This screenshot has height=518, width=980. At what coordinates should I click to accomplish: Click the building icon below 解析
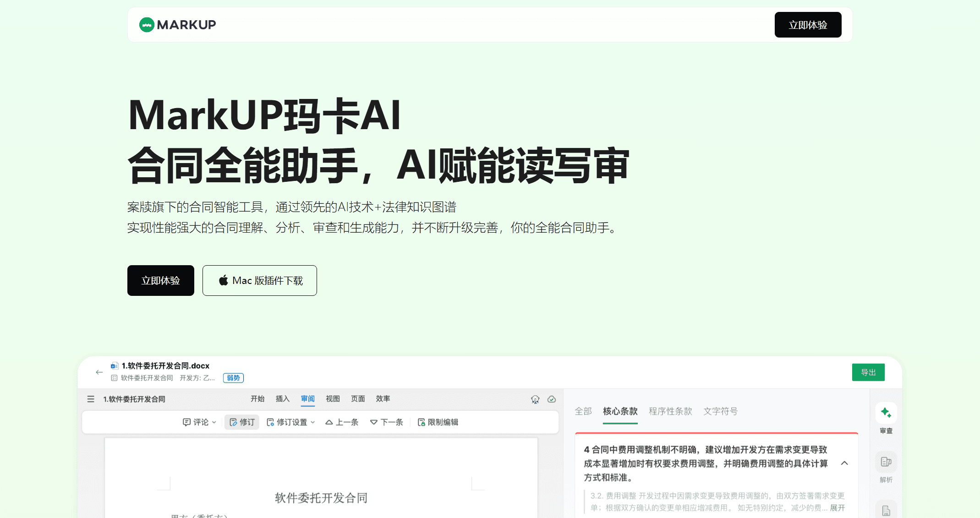coord(886,509)
